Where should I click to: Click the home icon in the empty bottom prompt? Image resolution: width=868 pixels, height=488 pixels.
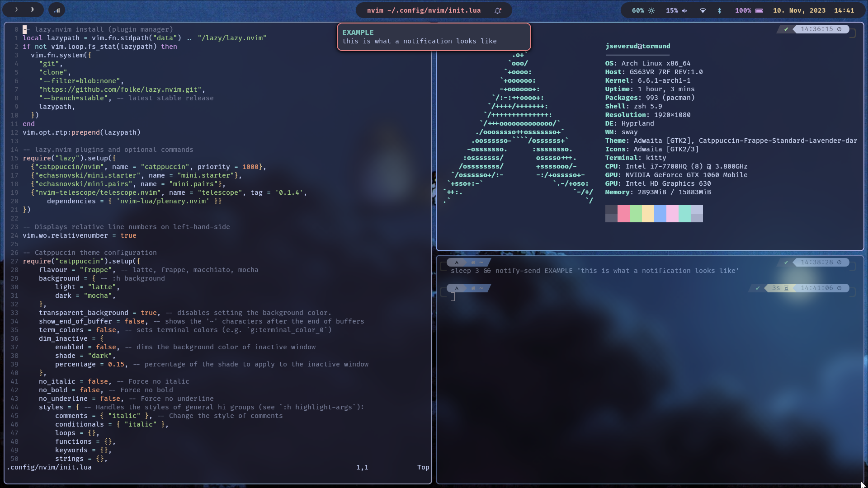(x=473, y=288)
